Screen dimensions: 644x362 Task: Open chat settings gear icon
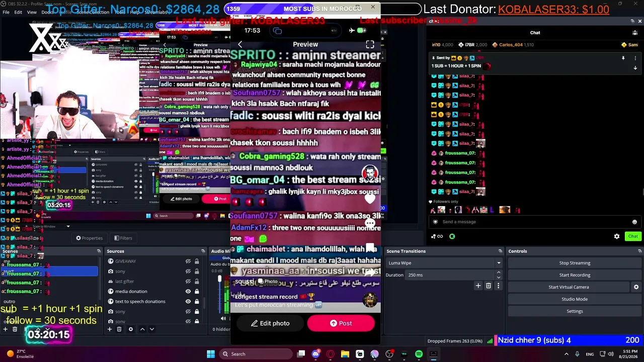pos(617,236)
